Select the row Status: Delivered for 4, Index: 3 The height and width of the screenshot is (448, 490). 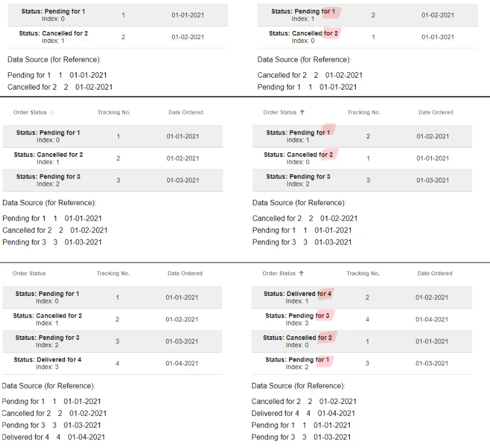tap(112, 363)
